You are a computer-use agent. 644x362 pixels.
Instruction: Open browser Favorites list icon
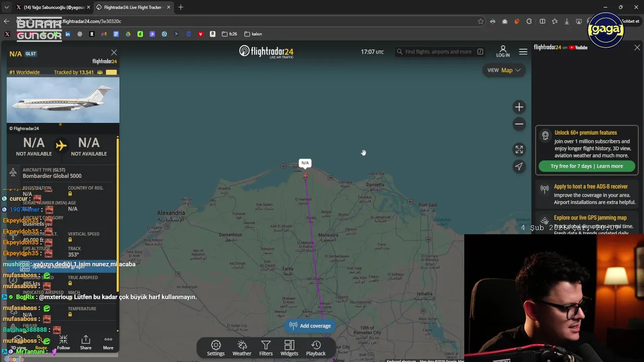[554, 21]
